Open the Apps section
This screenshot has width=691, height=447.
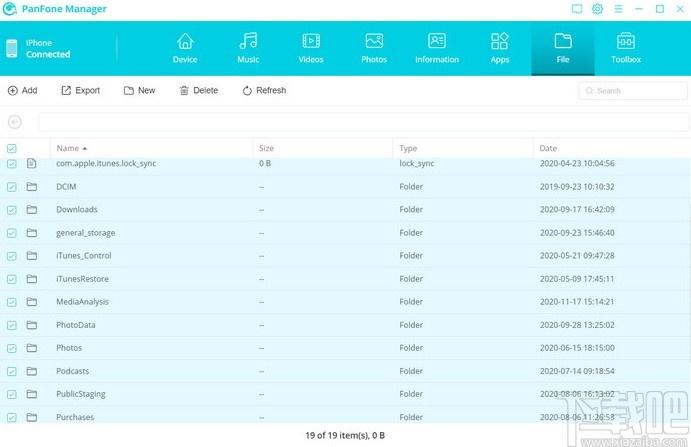coord(500,48)
